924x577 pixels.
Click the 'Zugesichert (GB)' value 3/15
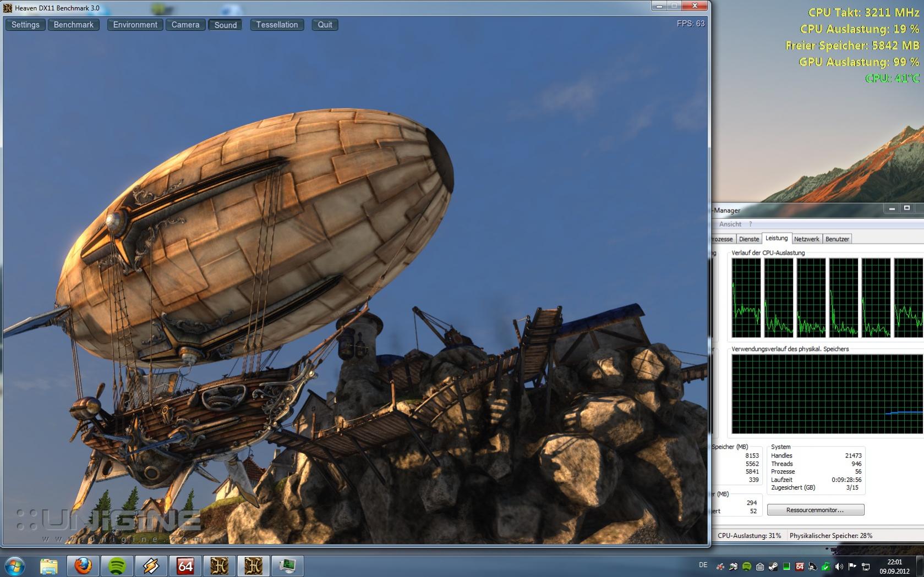(852, 487)
